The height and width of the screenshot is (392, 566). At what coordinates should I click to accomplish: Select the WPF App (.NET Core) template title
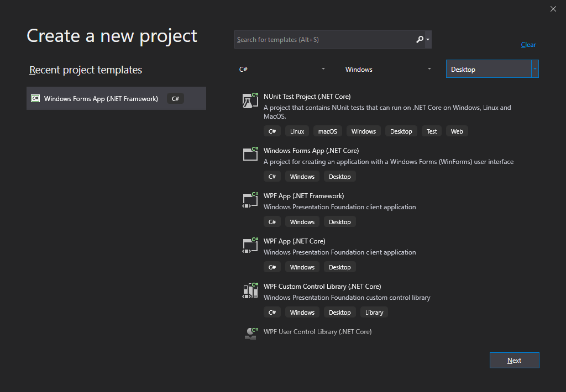[294, 241]
